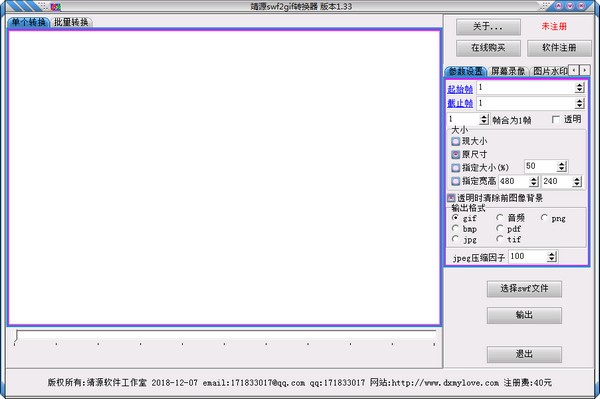Adjust the 截止帧 spinner arrows
Image resolution: width=600 pixels, height=399 pixels.
pyautogui.click(x=579, y=103)
